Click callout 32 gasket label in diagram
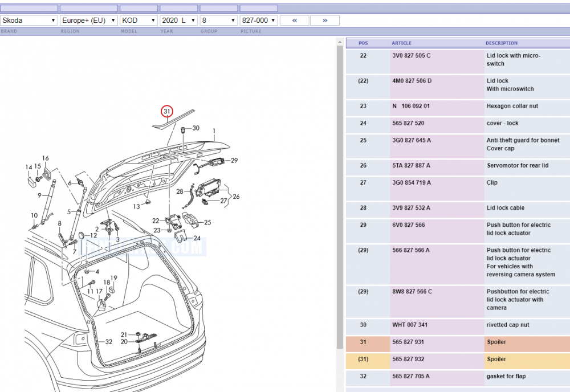The image size is (570, 392). pyautogui.click(x=109, y=341)
